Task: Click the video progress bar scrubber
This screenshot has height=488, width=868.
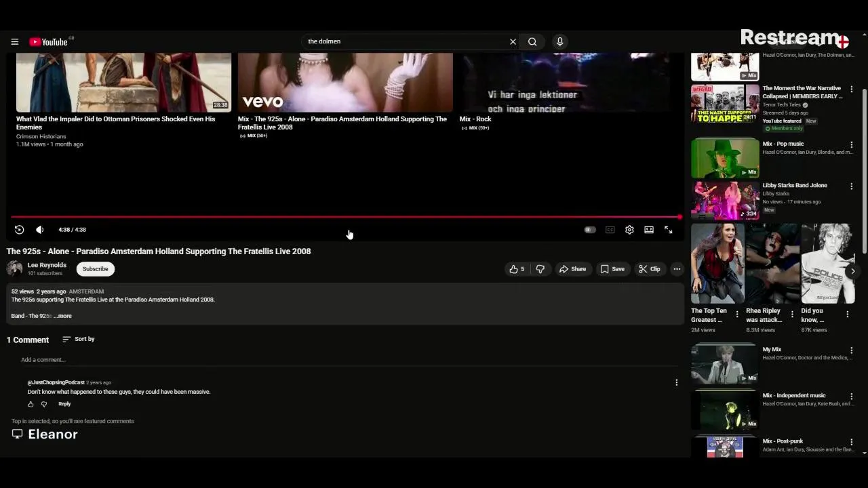Action: 679,217
